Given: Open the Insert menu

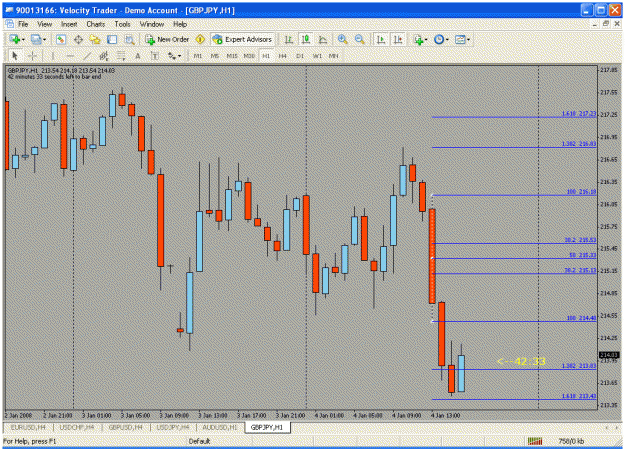Looking at the screenshot, I should [x=69, y=24].
